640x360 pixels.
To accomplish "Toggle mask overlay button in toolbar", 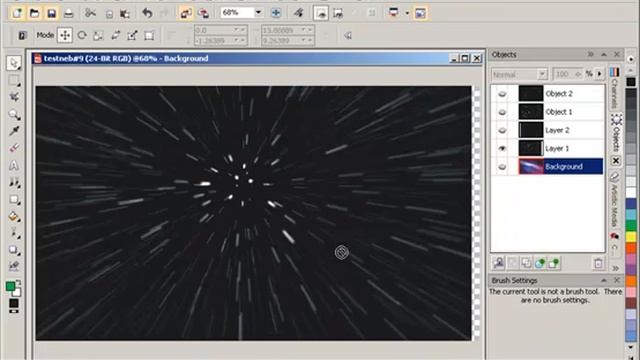I will coord(320,13).
